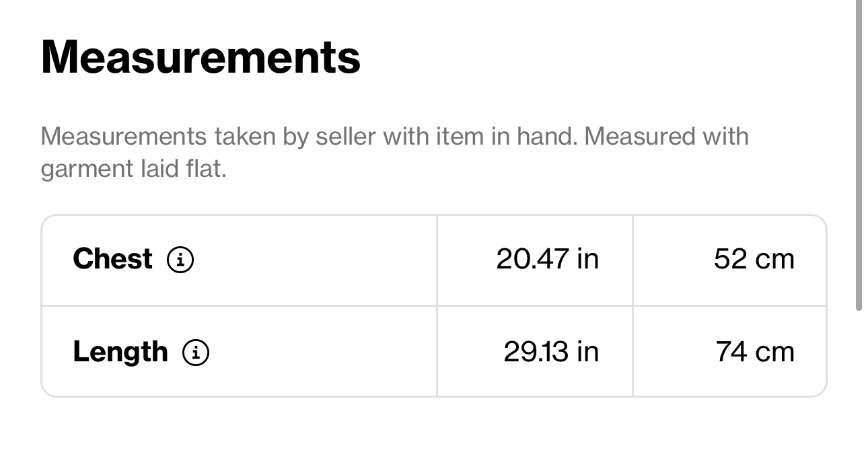This screenshot has height=471, width=868.
Task: Click the scrollbar track below the thumb
Action: point(859,390)
